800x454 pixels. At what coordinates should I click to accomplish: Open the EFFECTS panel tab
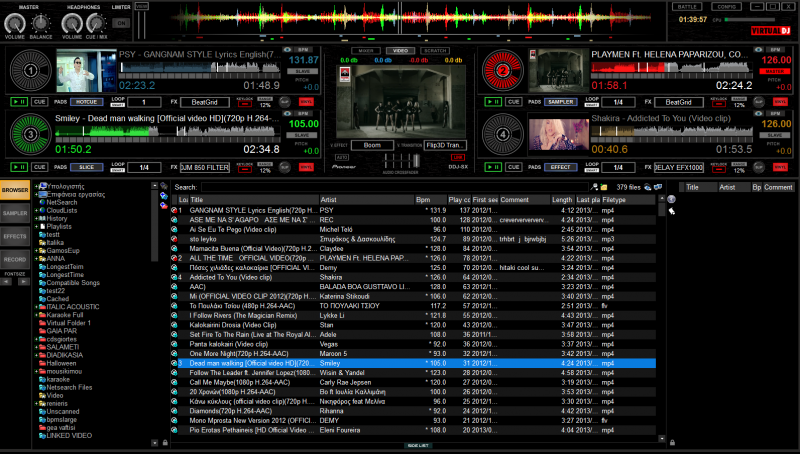tap(15, 236)
